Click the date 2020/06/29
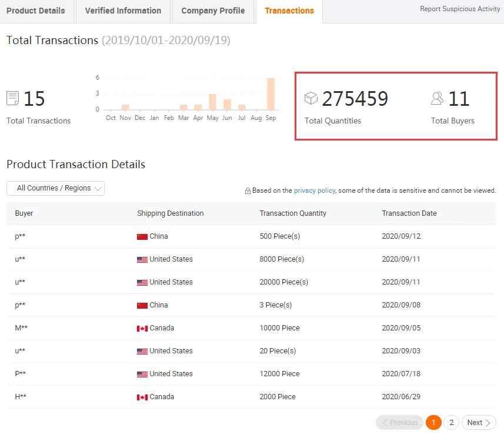This screenshot has height=438, width=504. pyautogui.click(x=401, y=397)
